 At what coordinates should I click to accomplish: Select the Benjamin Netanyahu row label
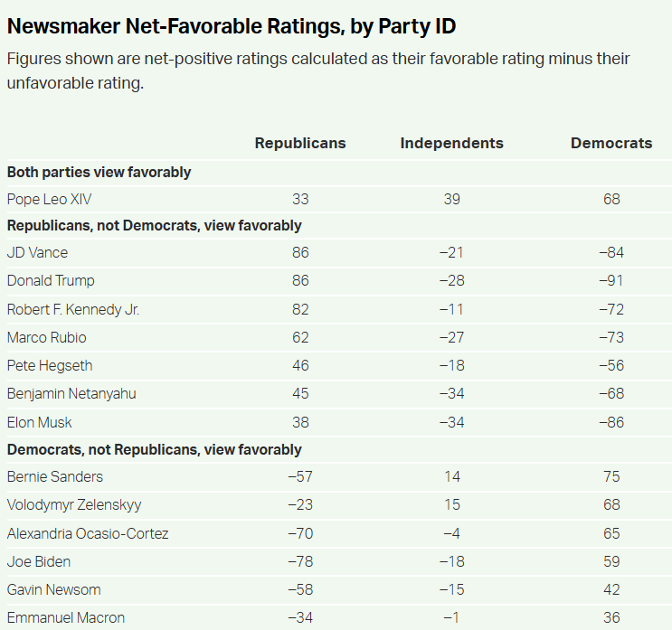click(71, 393)
